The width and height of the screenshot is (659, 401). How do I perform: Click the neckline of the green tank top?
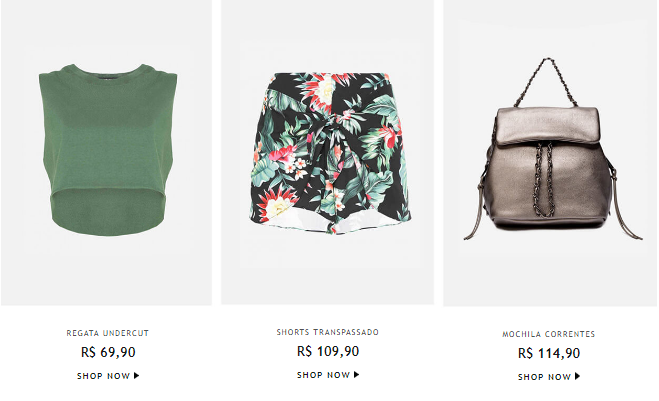tap(108, 71)
